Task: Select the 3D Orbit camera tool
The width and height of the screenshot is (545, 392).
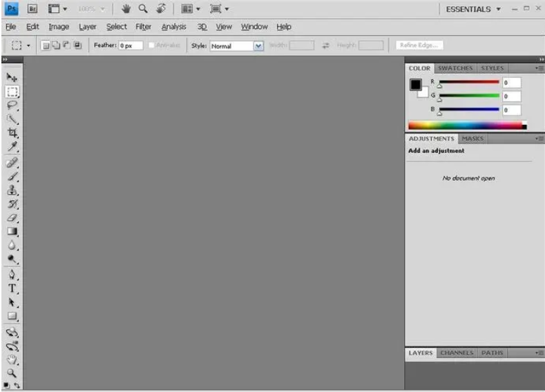Action: [12, 346]
